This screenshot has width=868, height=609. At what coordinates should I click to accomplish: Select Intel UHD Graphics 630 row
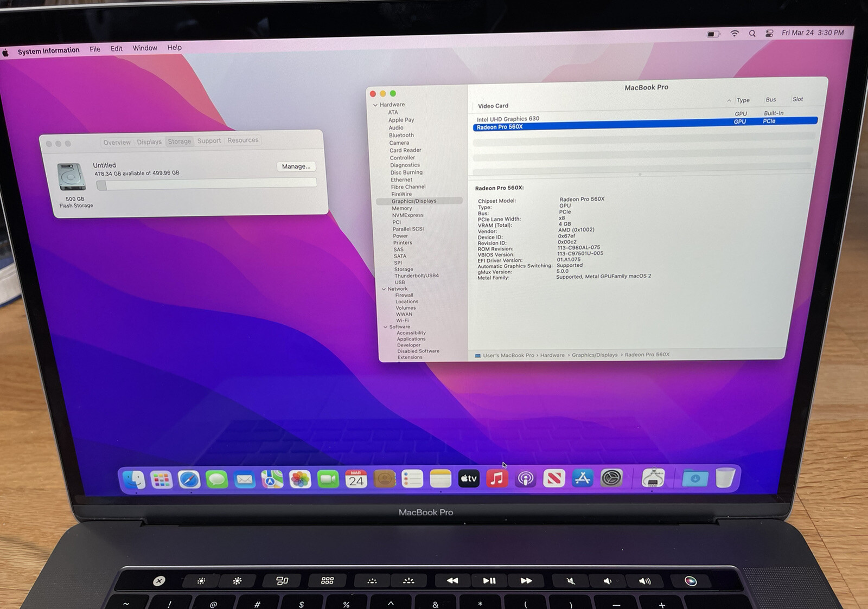coord(644,116)
